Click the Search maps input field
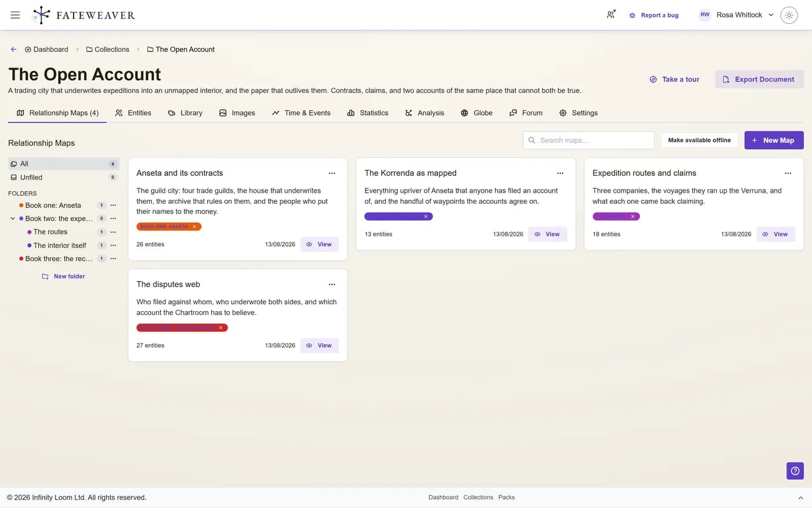812x508 pixels. point(589,140)
